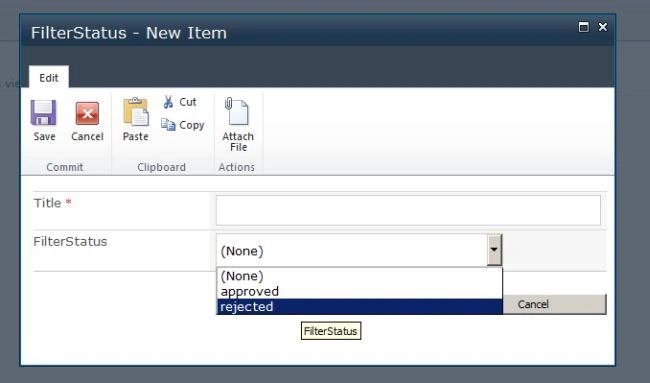Image resolution: width=650 pixels, height=383 pixels.
Task: Click the Attach File paperclip icon
Action: 237,111
